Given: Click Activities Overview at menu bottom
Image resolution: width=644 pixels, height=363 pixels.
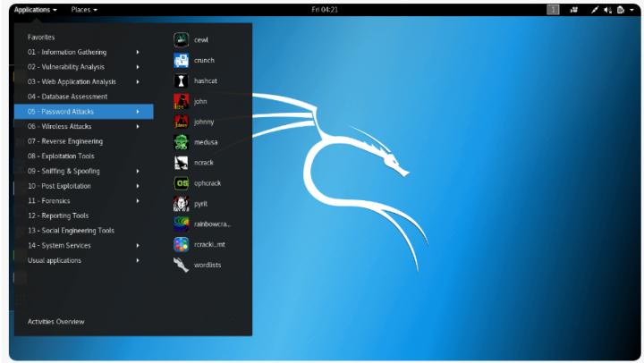Looking at the screenshot, I should point(56,321).
